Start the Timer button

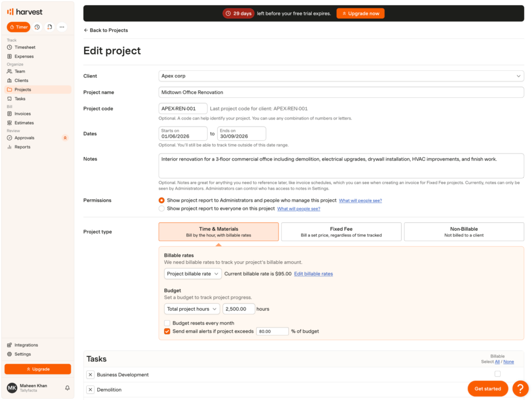[x=19, y=27]
